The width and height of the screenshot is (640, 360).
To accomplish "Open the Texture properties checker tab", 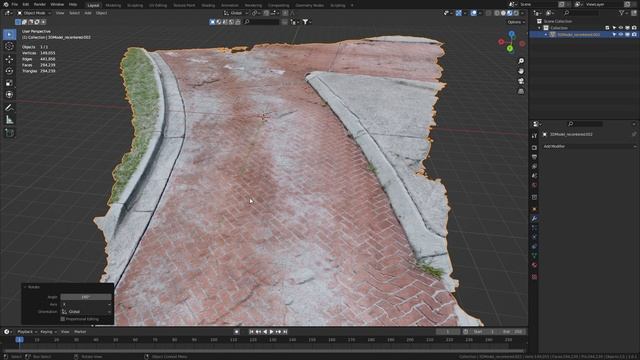I will coord(534,277).
